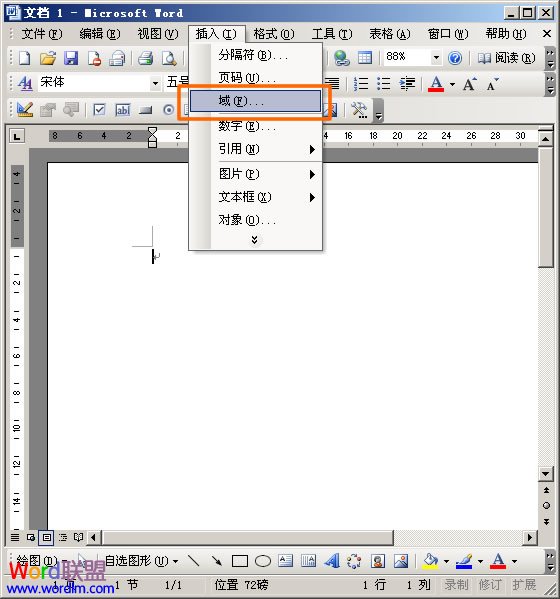The height and width of the screenshot is (599, 560).
Task: Save the document with the floppy icon
Action: [x=71, y=58]
